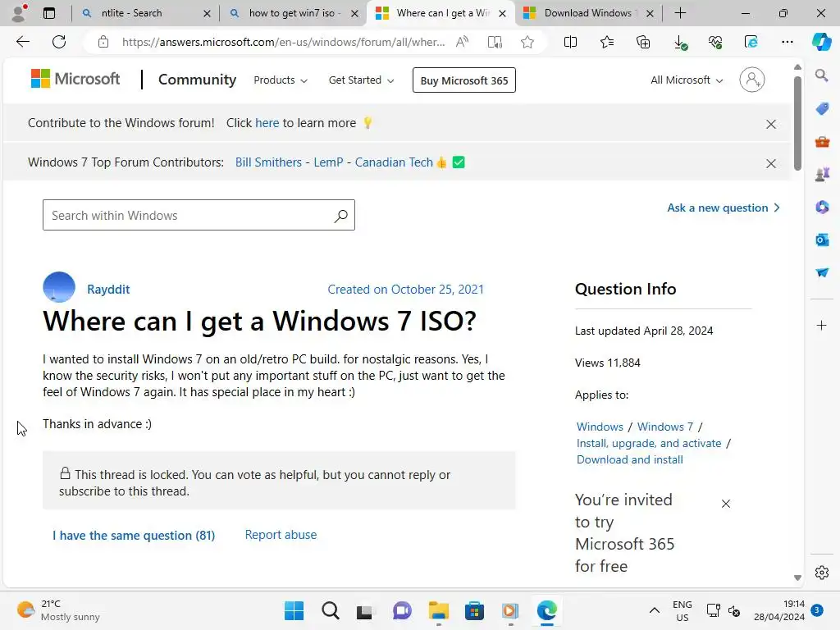Switch to how to get win7 iso tab

click(x=292, y=13)
